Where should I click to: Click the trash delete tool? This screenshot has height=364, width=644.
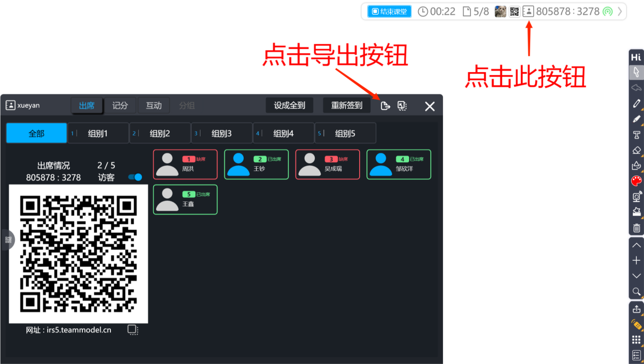point(636,228)
